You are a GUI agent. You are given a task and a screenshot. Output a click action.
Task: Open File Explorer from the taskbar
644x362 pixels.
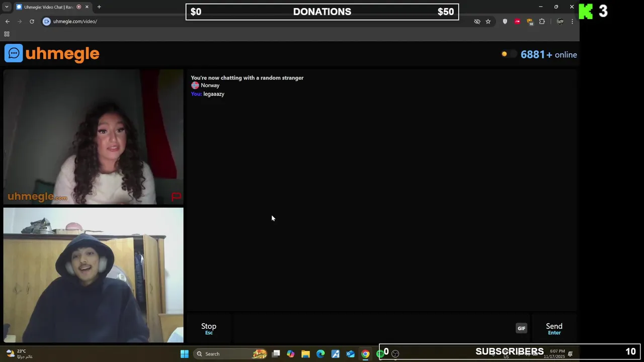(305, 354)
